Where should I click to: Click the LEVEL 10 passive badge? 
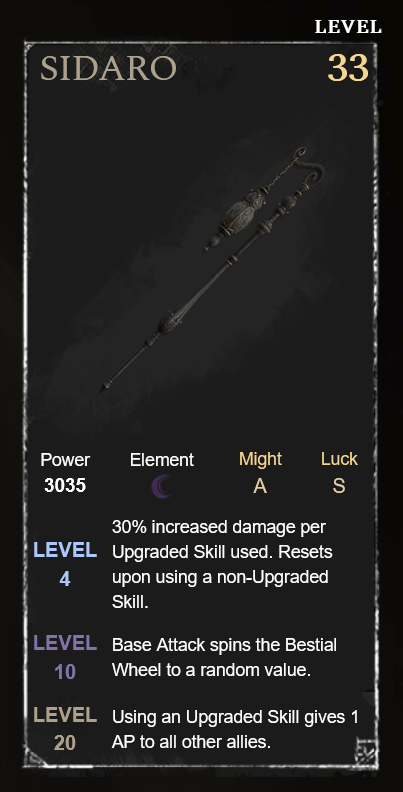coord(65,658)
